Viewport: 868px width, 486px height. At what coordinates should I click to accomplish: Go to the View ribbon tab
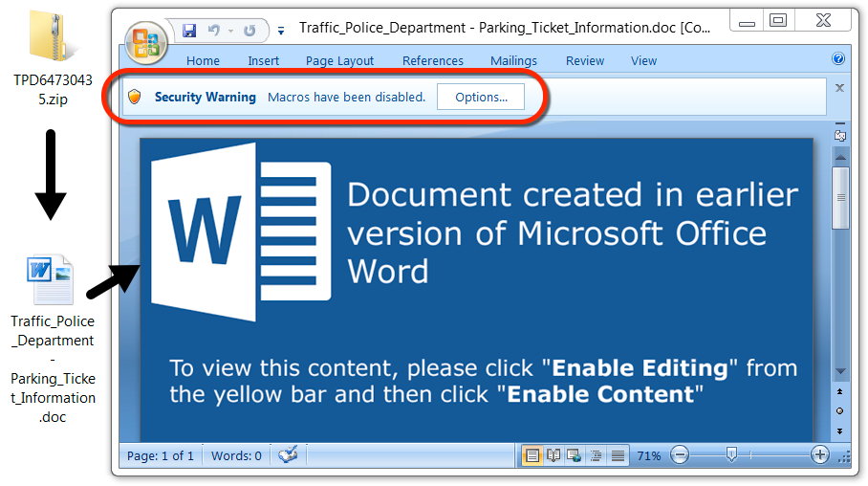tap(643, 61)
